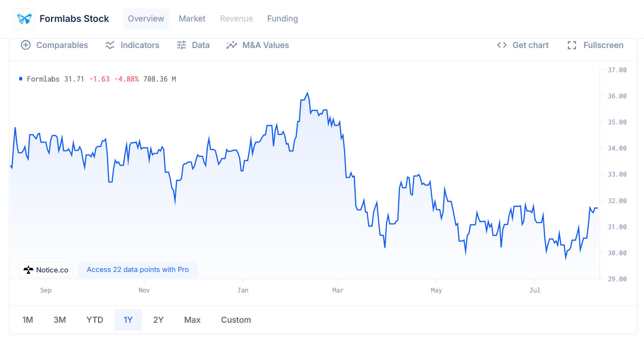
Task: Select the greyed-out Revenue tab
Action: [237, 19]
